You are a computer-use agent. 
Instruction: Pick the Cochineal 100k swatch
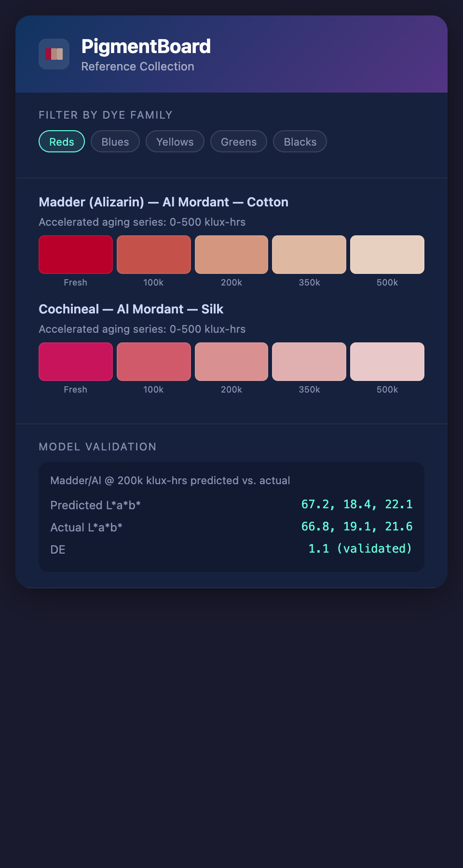coord(154,362)
